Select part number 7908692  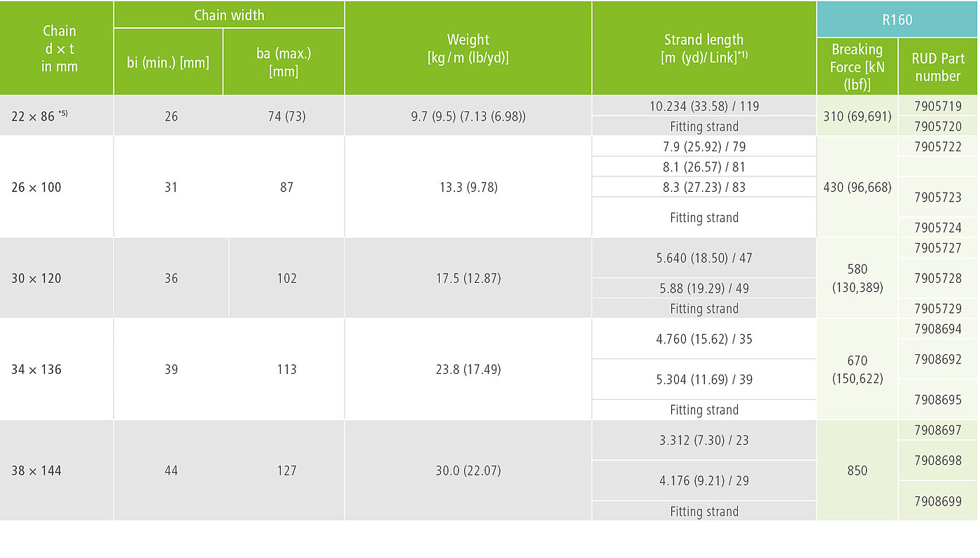tap(938, 359)
